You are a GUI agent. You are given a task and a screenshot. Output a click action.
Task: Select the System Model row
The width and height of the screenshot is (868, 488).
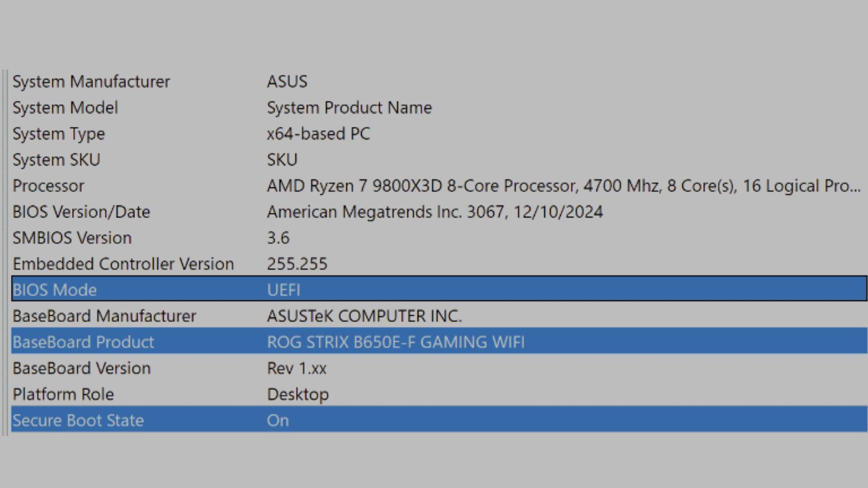click(x=65, y=108)
